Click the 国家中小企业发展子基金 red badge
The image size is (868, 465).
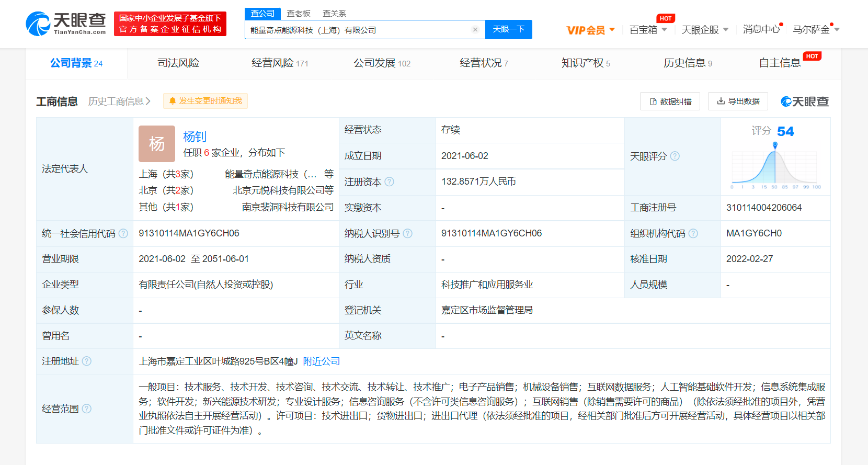170,24
